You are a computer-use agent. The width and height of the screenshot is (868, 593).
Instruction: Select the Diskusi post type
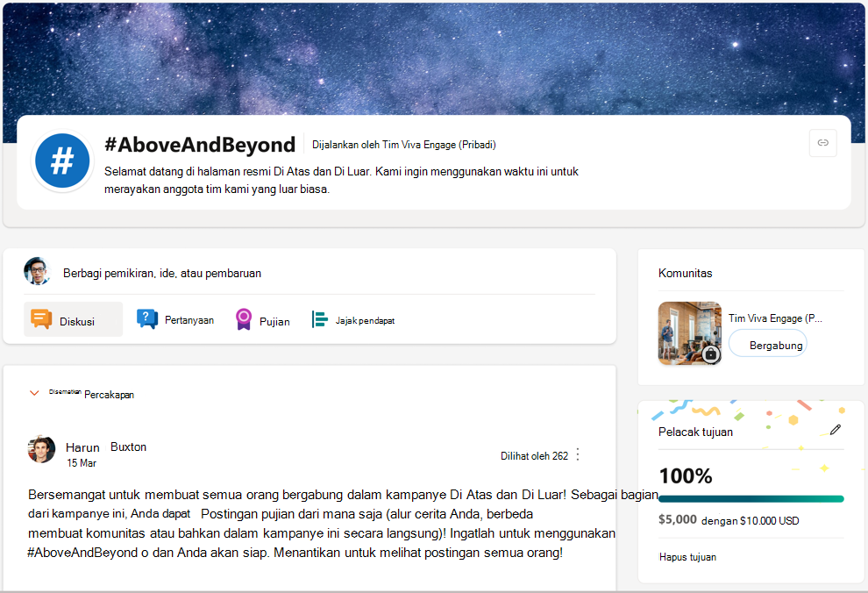(x=73, y=319)
